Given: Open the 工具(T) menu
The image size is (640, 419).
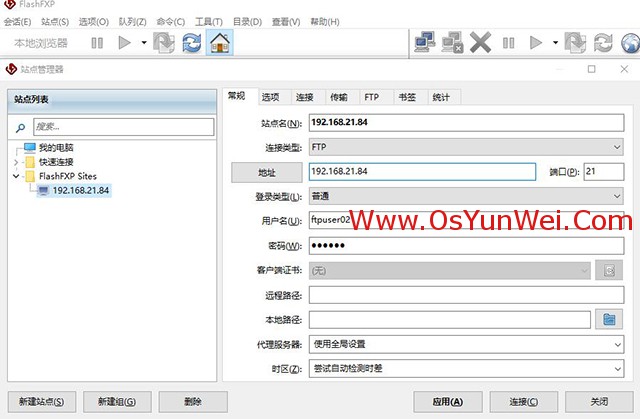Looking at the screenshot, I should [x=209, y=22].
